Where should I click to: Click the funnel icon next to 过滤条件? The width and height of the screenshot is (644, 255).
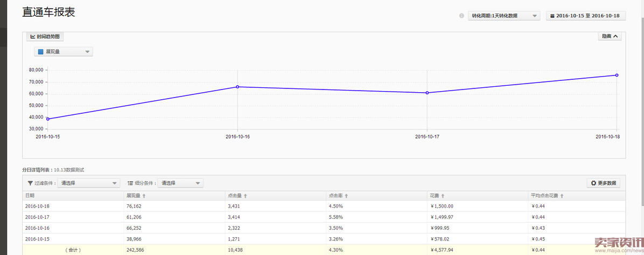click(x=30, y=183)
